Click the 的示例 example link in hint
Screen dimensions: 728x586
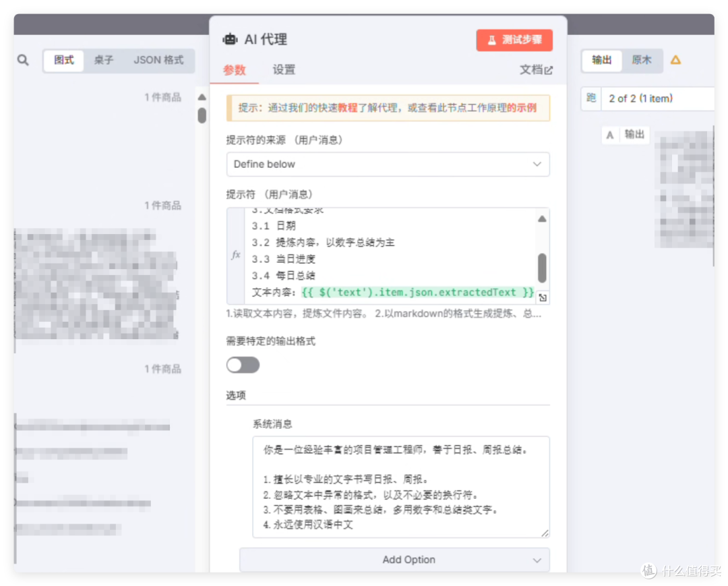(522, 108)
